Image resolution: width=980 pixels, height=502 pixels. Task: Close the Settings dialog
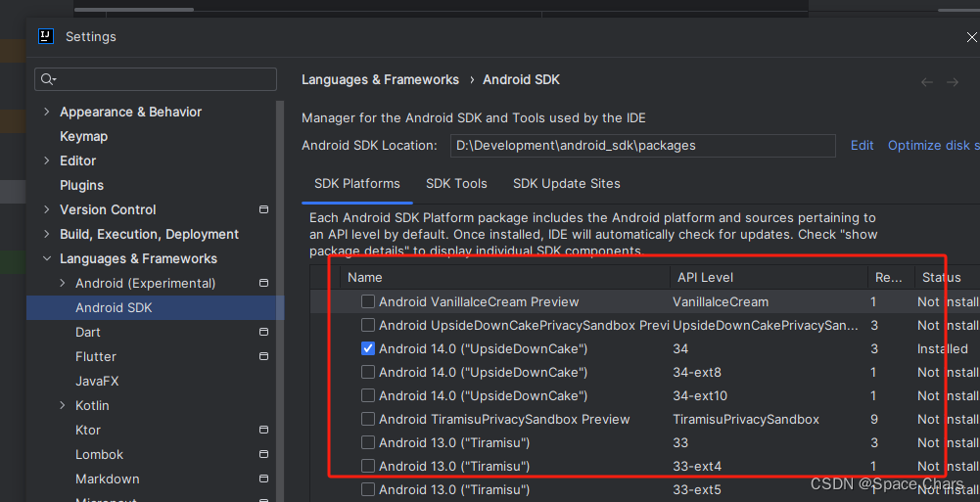click(x=972, y=37)
